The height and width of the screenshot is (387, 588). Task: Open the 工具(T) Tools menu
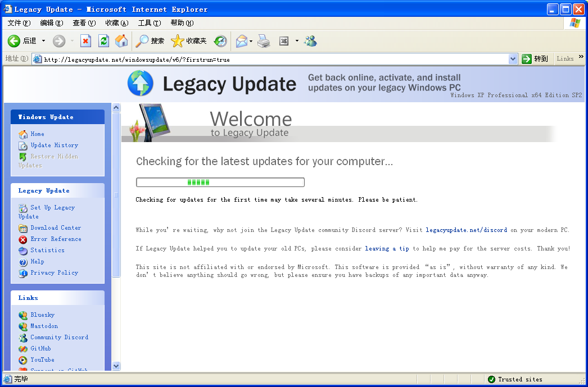pyautogui.click(x=149, y=23)
